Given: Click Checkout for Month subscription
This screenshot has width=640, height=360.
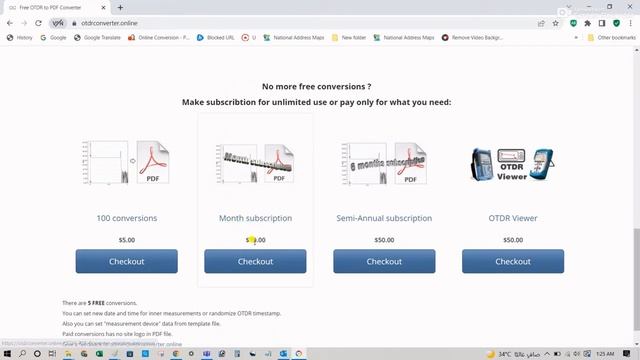Looking at the screenshot, I should [x=255, y=261].
